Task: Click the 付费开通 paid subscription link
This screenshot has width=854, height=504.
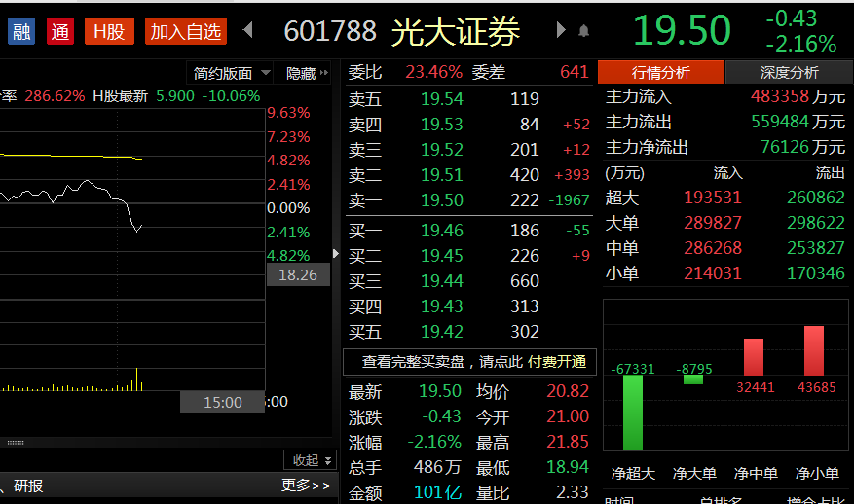Action: coord(557,362)
